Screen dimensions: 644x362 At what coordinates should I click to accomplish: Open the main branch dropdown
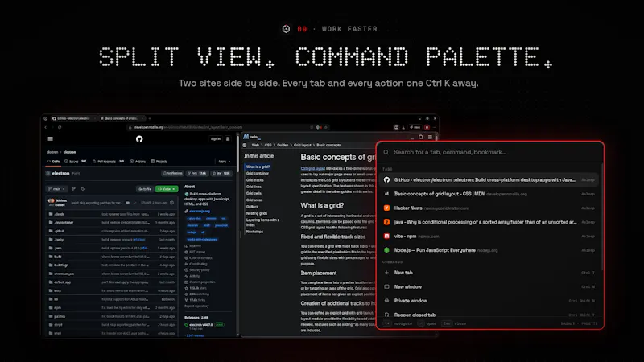click(x=56, y=189)
